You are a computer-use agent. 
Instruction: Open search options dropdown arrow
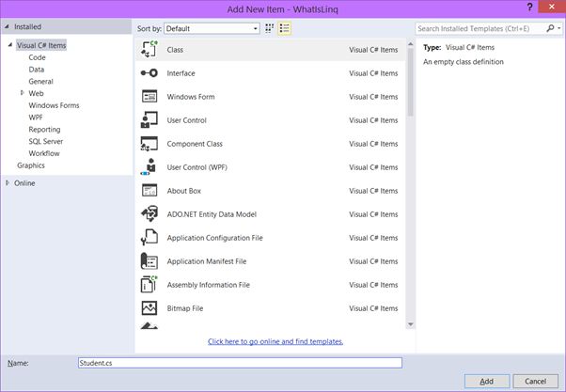559,28
